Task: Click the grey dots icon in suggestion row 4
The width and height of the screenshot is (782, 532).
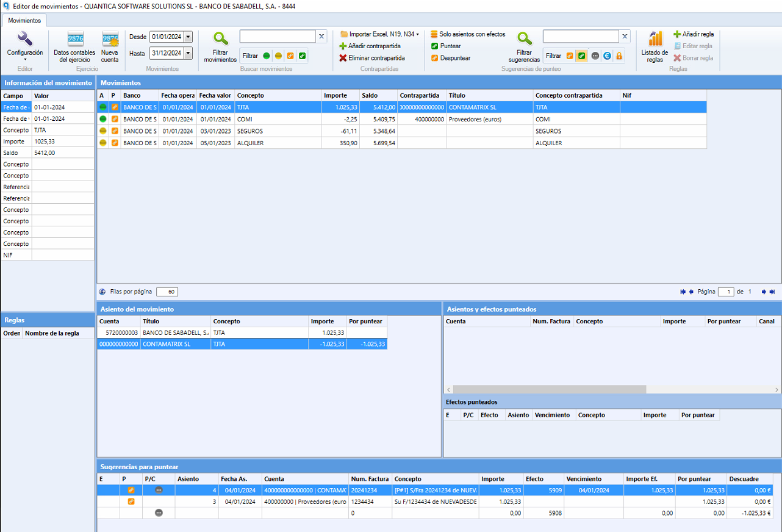Action: coord(159,490)
